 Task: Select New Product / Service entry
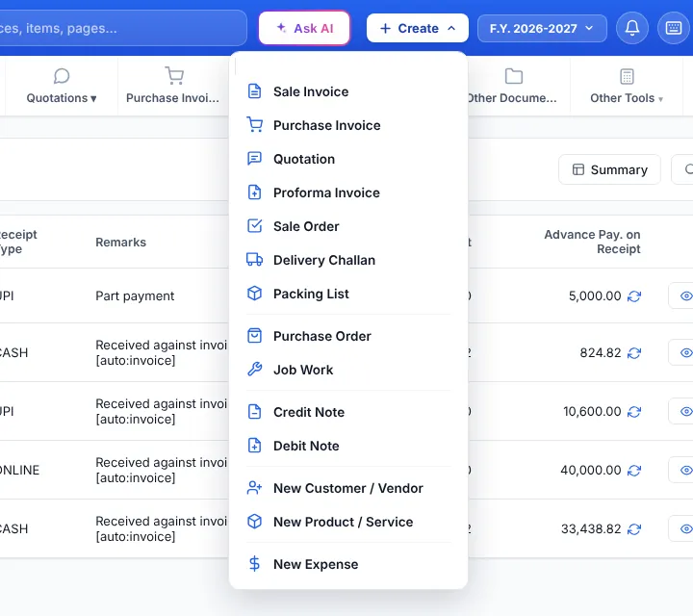(x=348, y=522)
